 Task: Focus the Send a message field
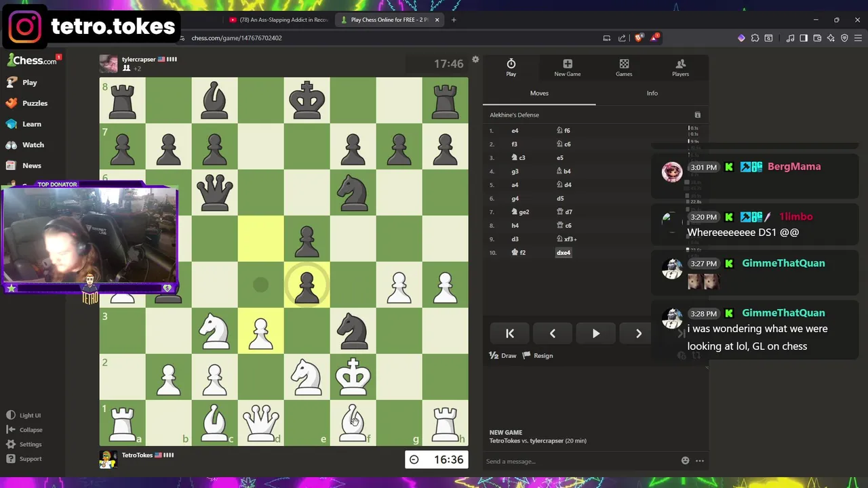(580, 462)
